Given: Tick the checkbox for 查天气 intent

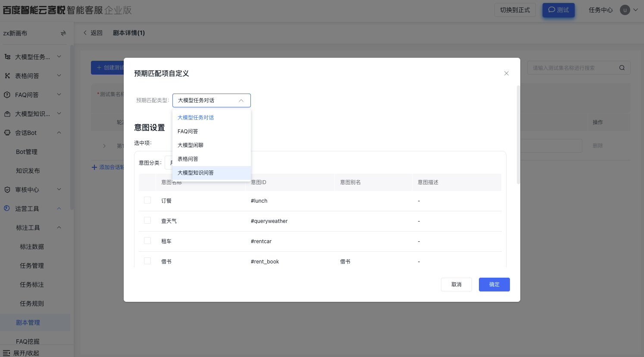Looking at the screenshot, I should pyautogui.click(x=147, y=220).
